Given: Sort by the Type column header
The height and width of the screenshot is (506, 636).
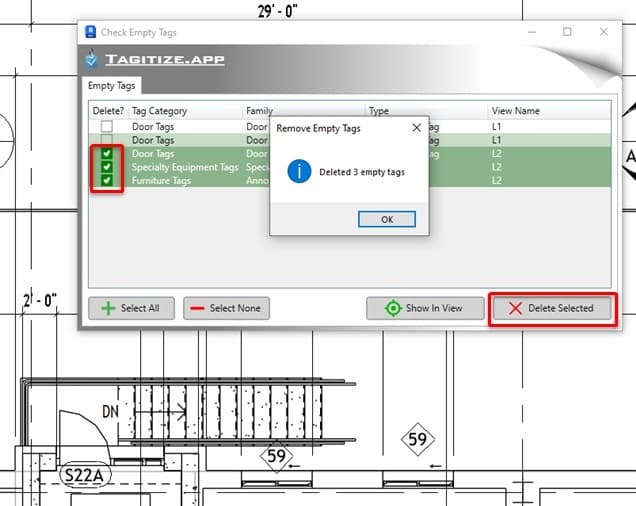Looking at the screenshot, I should pos(426,111).
